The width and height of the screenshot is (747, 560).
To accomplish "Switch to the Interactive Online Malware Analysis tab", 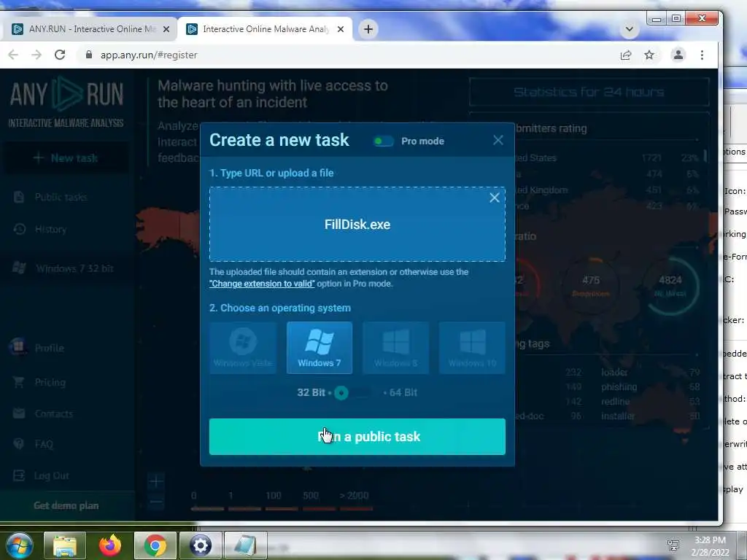I will point(265,29).
